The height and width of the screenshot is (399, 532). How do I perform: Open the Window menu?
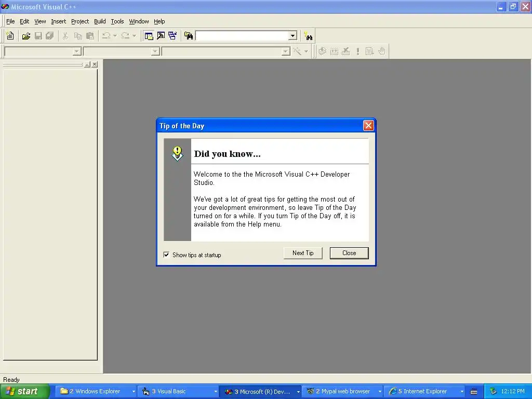pyautogui.click(x=139, y=21)
